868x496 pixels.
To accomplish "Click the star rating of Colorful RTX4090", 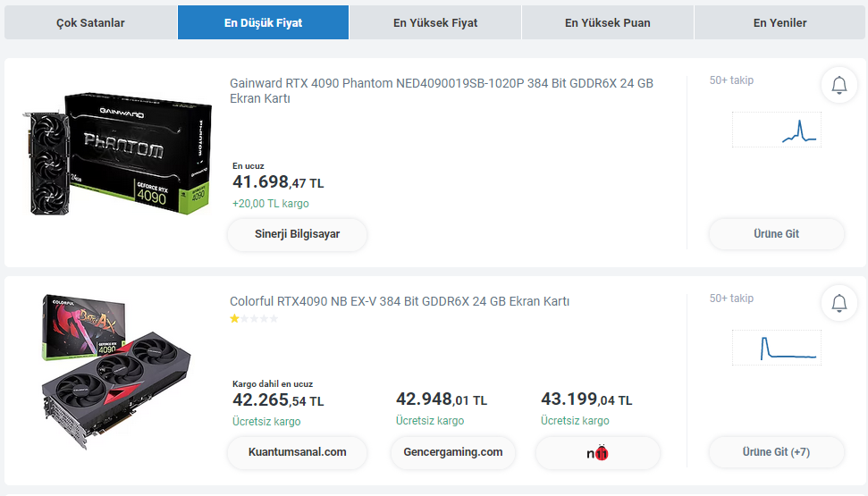I will (x=254, y=318).
